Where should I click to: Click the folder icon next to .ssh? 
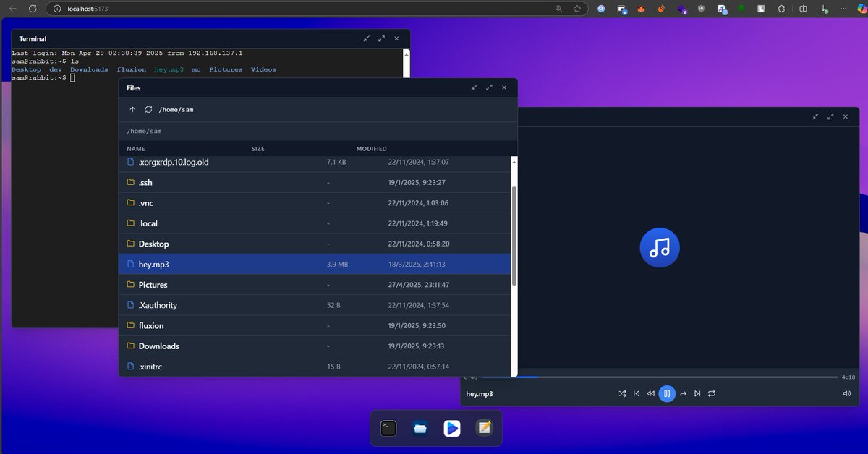(131, 183)
